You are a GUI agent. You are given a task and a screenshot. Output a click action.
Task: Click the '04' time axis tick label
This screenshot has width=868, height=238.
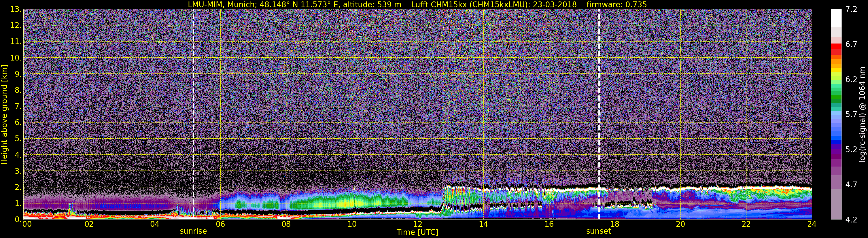(155, 224)
